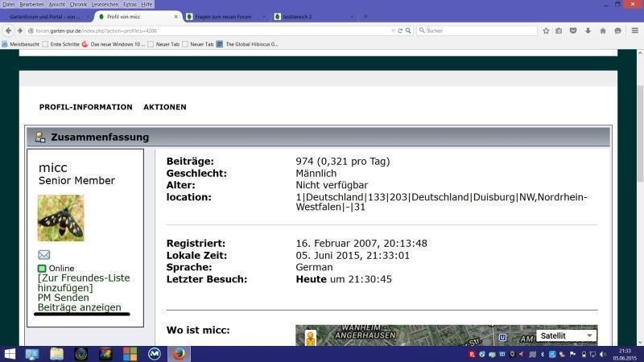Image resolution: width=644 pixels, height=362 pixels.
Task: Click the Windows Start button
Action: click(10, 354)
